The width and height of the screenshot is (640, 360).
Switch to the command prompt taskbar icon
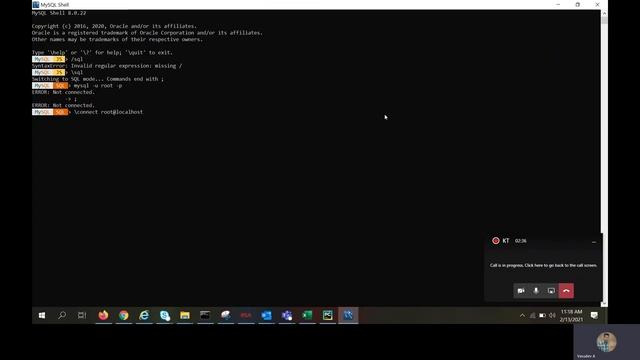[x=205, y=315]
